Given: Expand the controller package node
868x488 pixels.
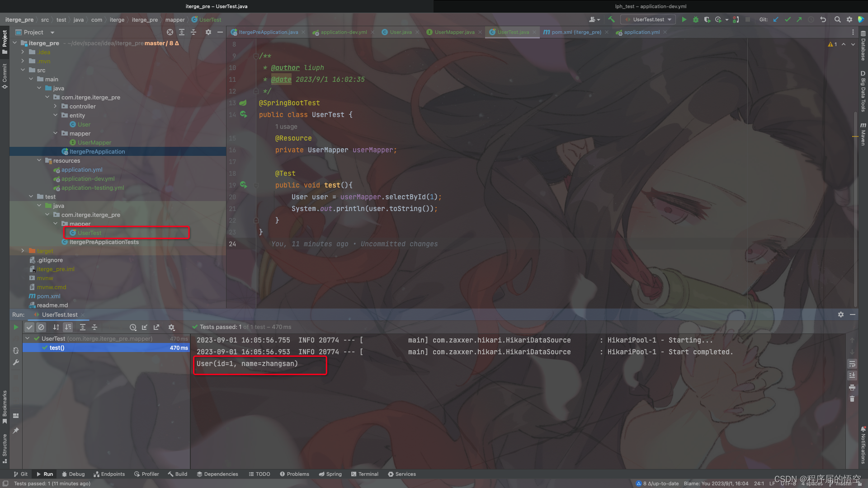Looking at the screenshot, I should pyautogui.click(x=55, y=106).
